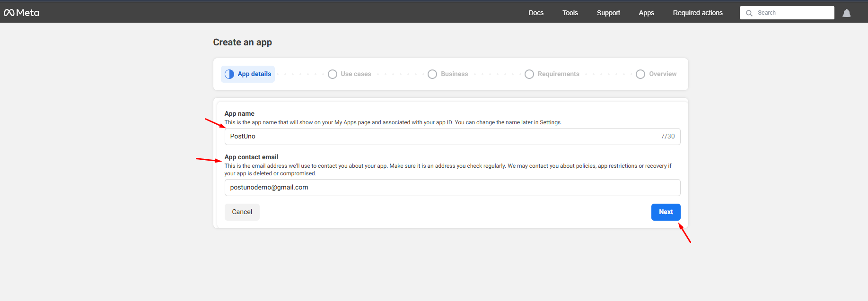The width and height of the screenshot is (868, 301).
Task: Go to the Support menu item
Action: (x=608, y=13)
